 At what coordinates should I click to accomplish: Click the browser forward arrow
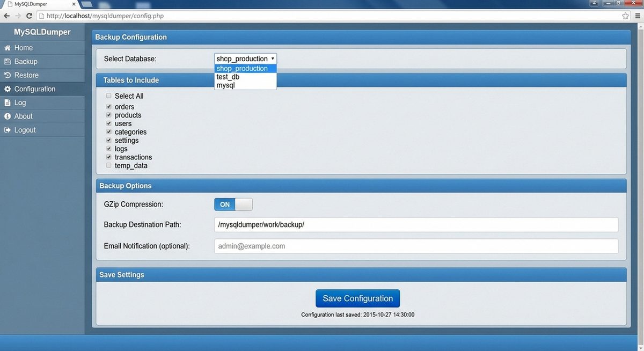(18, 16)
